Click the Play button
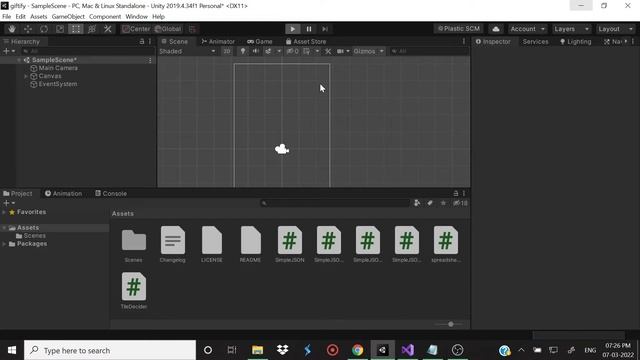 (293, 29)
